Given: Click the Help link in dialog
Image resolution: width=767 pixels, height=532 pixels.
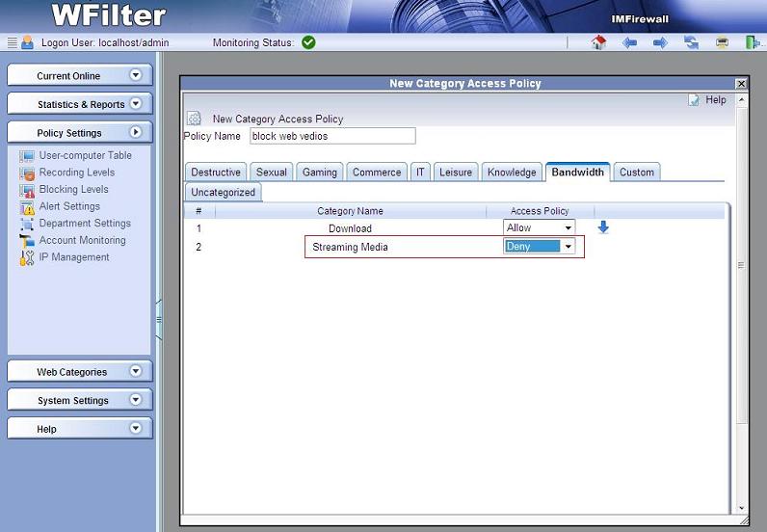Looking at the screenshot, I should click(x=715, y=100).
